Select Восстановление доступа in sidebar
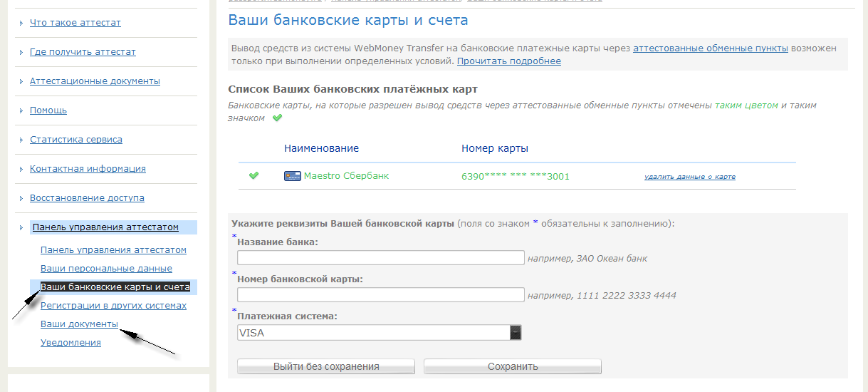 pyautogui.click(x=87, y=198)
